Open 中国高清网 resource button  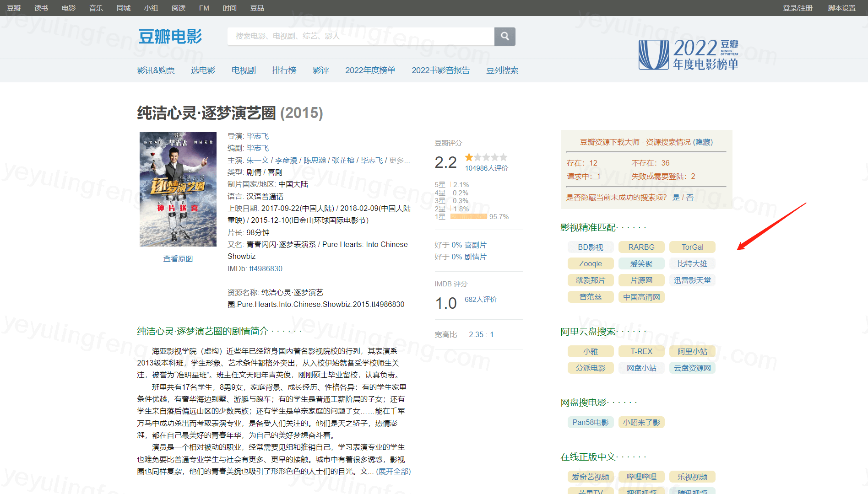point(641,297)
